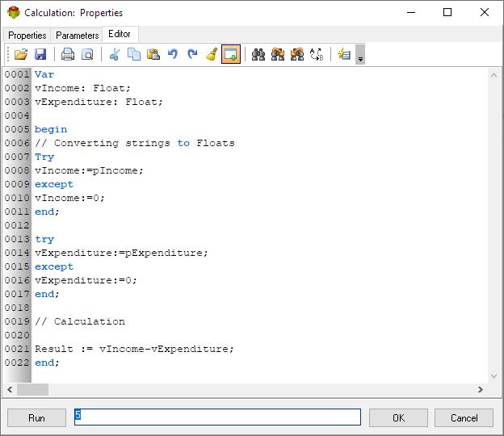The image size is (504, 436).
Task: Expand the toolbar overflow arrow
Action: pyautogui.click(x=360, y=54)
